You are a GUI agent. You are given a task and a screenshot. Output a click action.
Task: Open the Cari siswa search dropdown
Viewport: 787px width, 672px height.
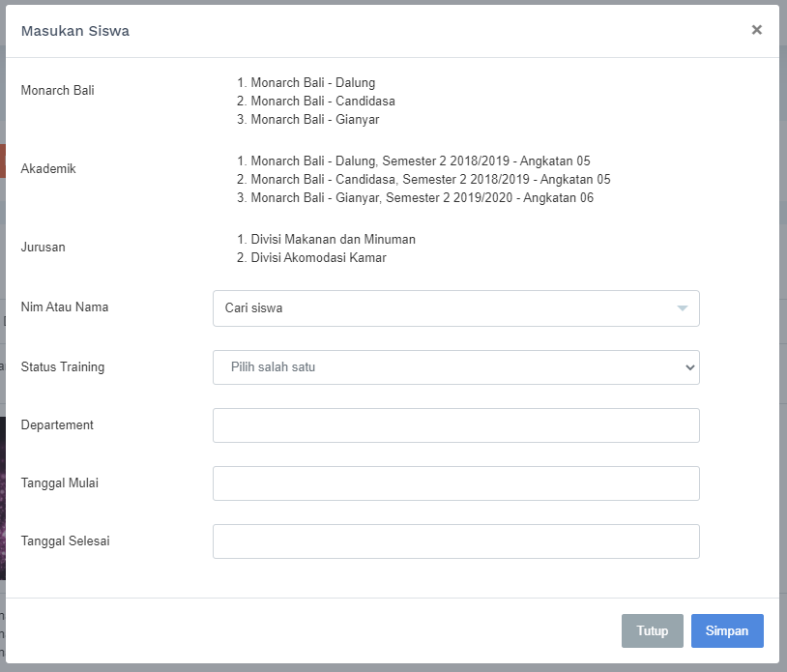pos(445,308)
